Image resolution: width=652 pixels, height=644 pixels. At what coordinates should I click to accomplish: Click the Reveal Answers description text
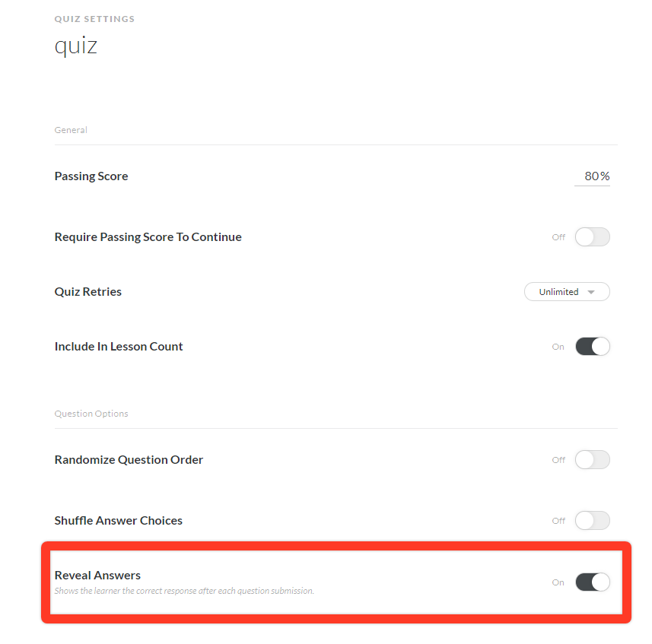tap(184, 591)
